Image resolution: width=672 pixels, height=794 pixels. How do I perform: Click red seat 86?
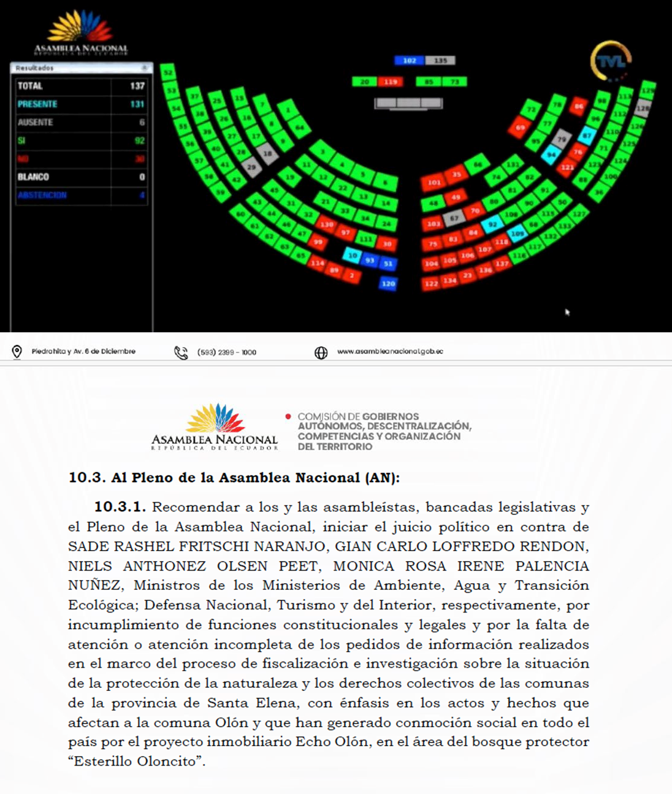click(578, 107)
